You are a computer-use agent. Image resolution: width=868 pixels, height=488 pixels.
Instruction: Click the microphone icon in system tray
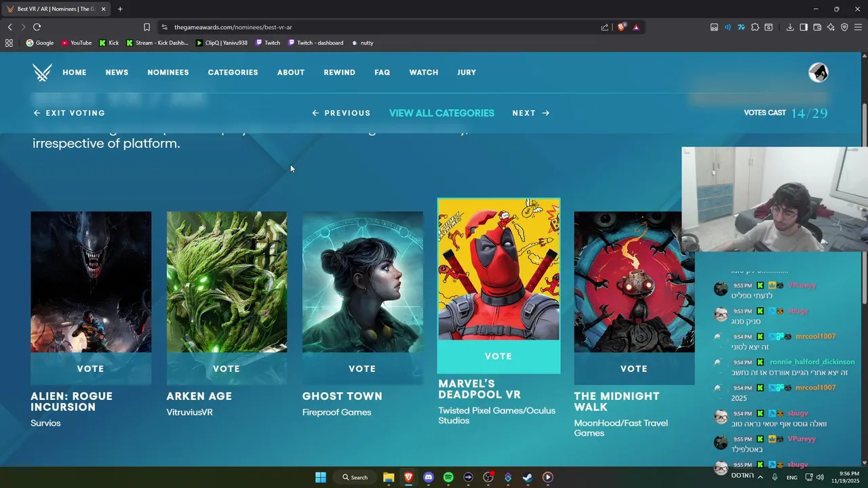774,477
